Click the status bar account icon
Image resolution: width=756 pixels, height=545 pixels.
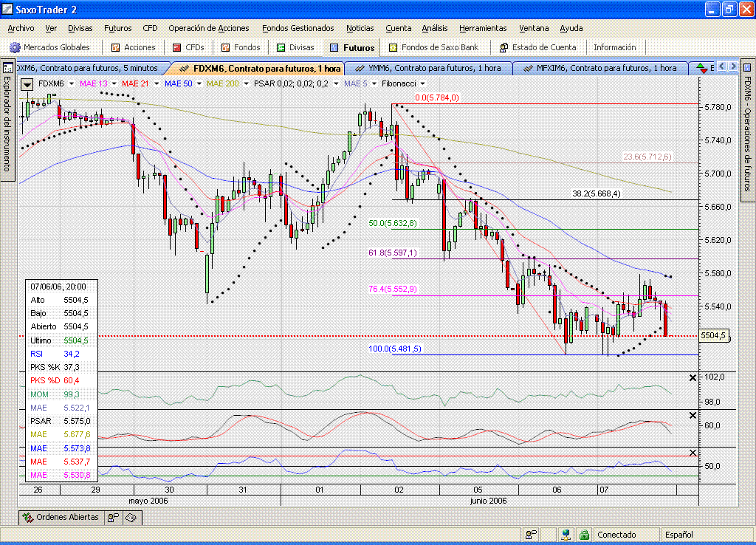531,535
